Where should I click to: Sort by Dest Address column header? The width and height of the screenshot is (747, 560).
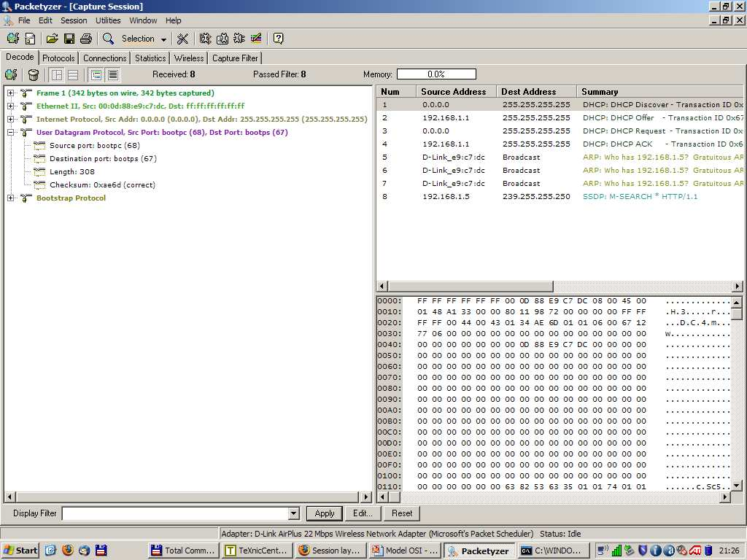click(x=536, y=91)
